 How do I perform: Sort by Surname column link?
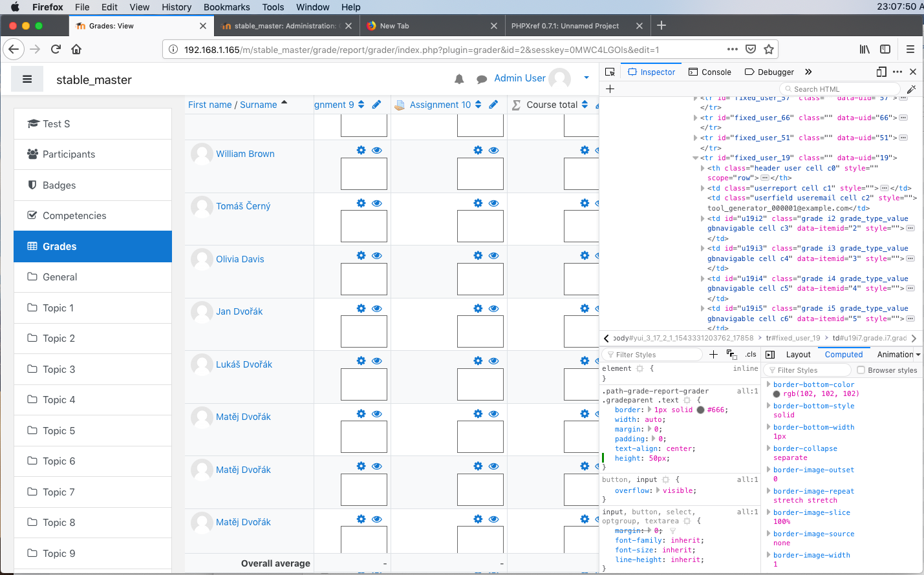[x=259, y=105]
